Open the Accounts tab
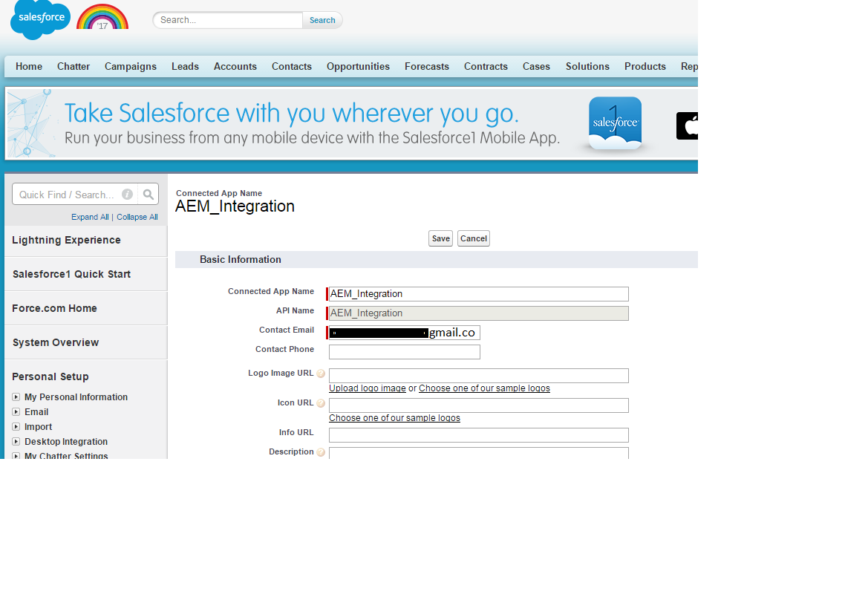Screen dimensions: 868x600 [x=235, y=66]
